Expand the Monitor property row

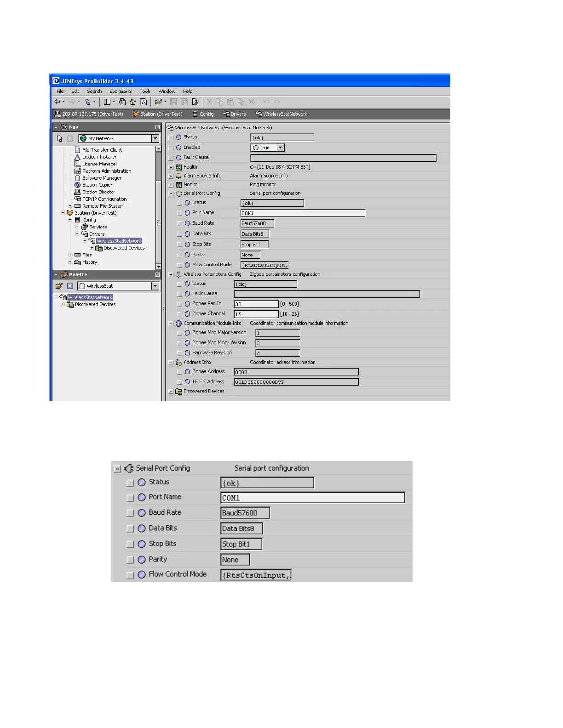171,185
